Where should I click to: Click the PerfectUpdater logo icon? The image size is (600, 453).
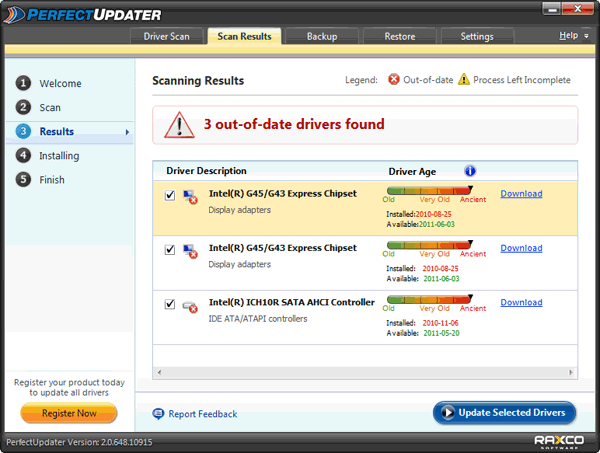pos(14,15)
